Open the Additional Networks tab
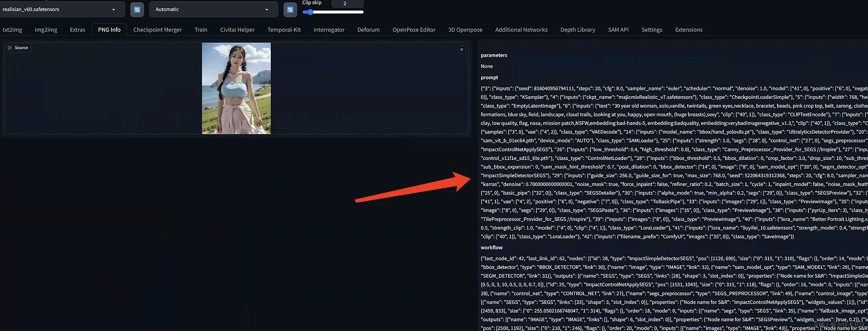This screenshot has width=868, height=331. (x=521, y=30)
